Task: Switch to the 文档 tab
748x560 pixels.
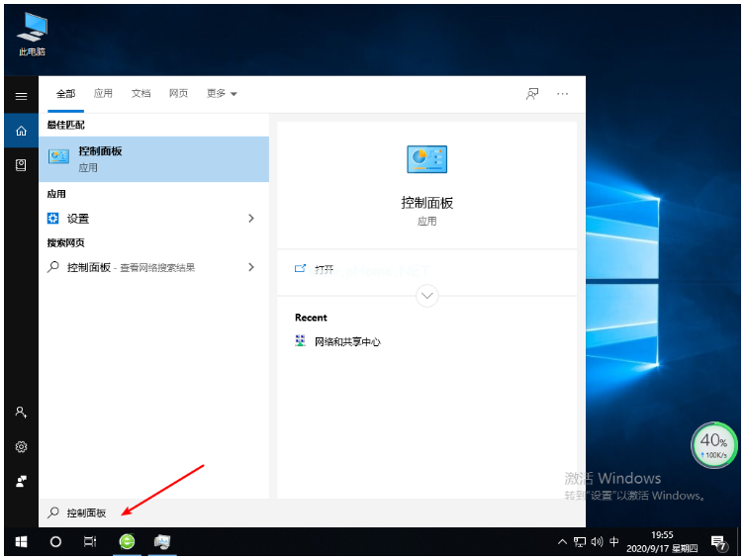Action: pyautogui.click(x=140, y=94)
